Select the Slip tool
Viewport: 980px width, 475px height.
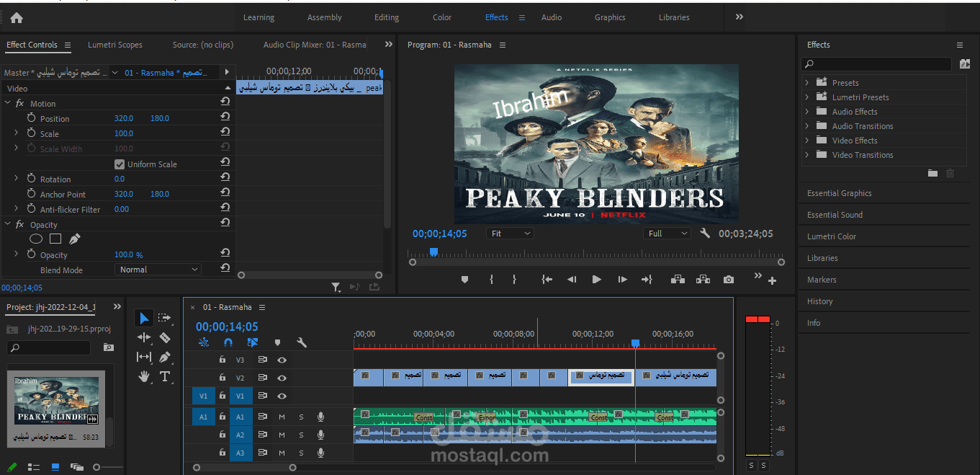(x=144, y=357)
